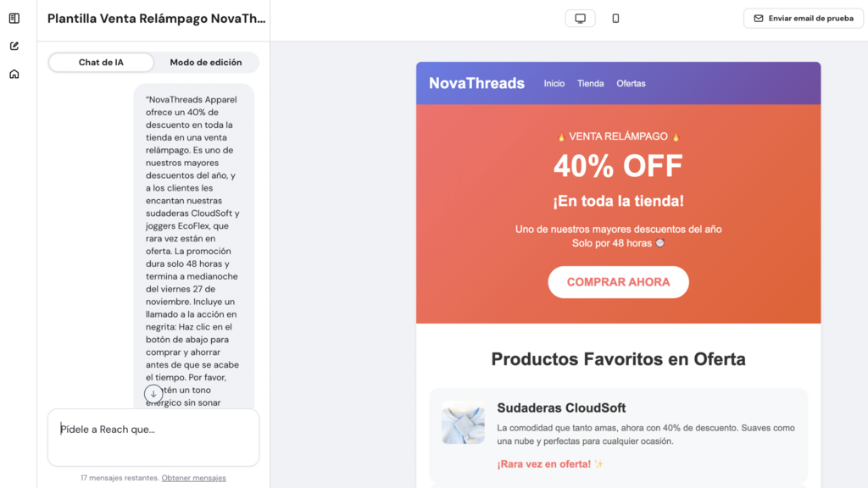Open the Tienda nav link
868x488 pixels.
(x=591, y=84)
